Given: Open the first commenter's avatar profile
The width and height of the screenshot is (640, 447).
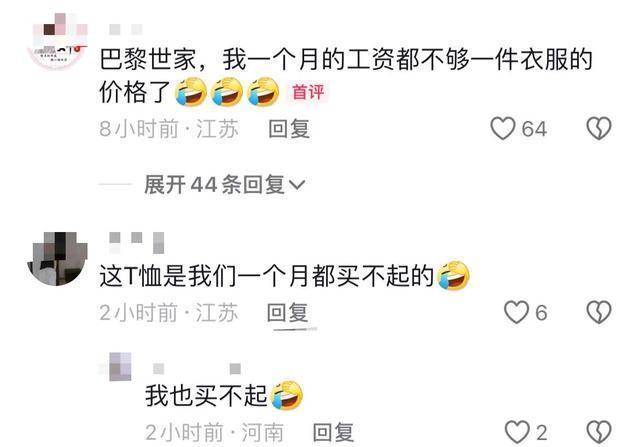Looking at the screenshot, I should (58, 41).
